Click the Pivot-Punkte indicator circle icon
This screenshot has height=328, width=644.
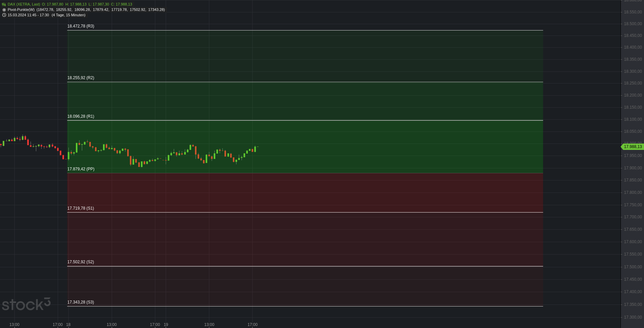click(x=4, y=10)
